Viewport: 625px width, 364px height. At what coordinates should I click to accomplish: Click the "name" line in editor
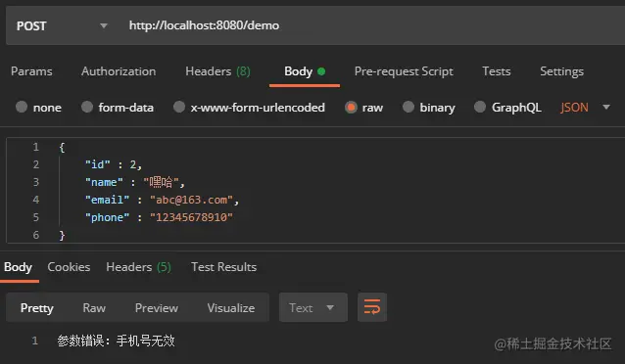tap(135, 182)
